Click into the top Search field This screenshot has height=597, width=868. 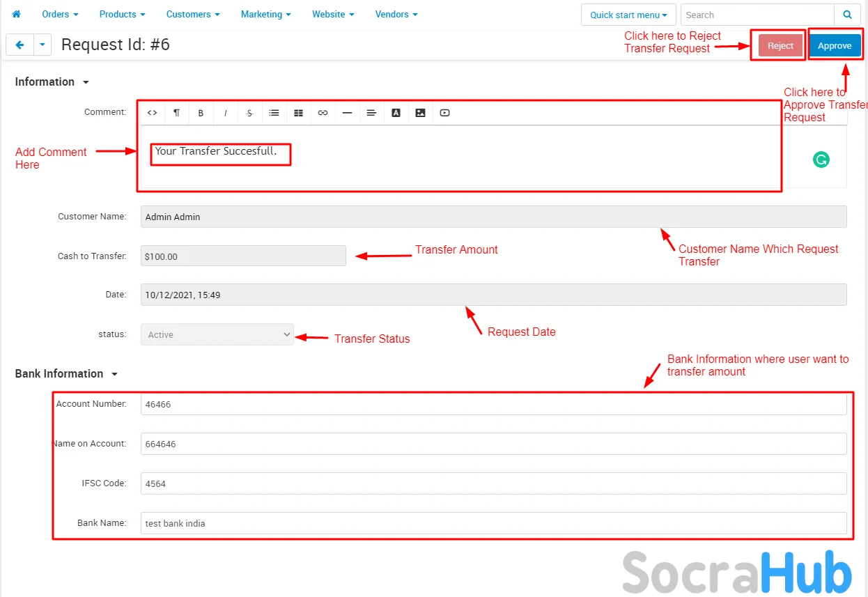(757, 15)
